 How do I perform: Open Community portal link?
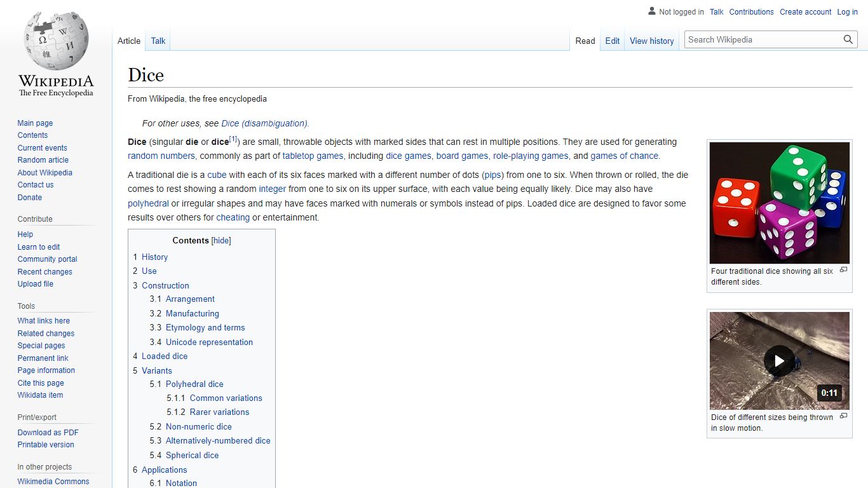[48, 259]
